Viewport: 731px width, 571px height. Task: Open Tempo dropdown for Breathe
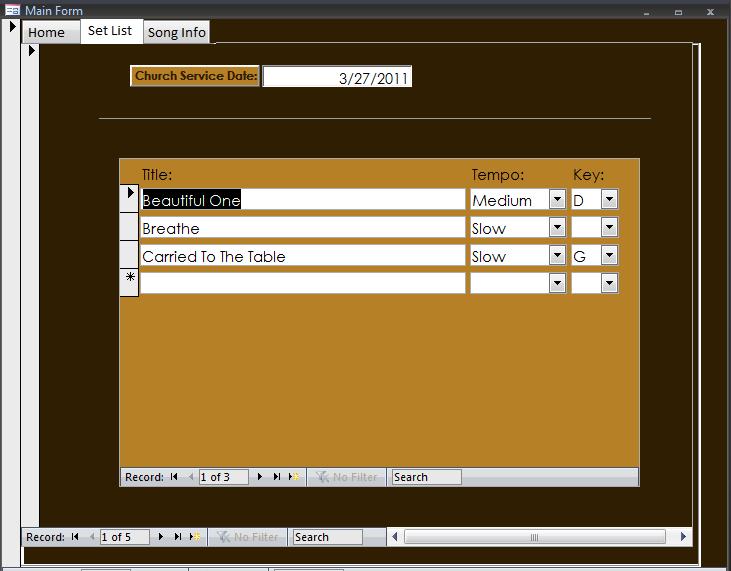(557, 227)
